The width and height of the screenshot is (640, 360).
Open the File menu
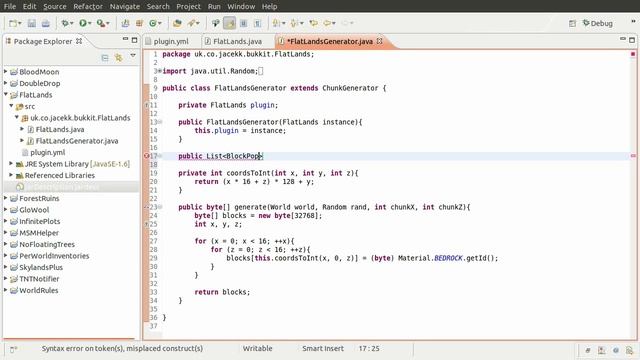point(10,6)
